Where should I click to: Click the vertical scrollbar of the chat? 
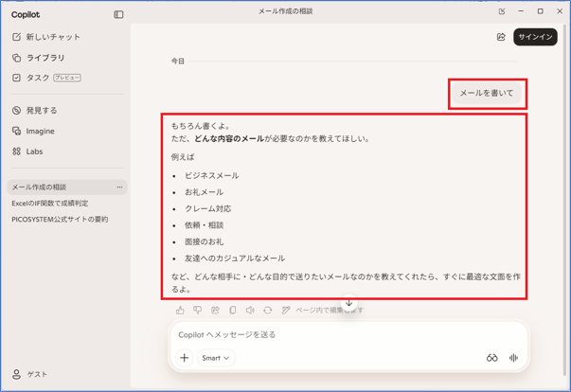(x=565, y=200)
